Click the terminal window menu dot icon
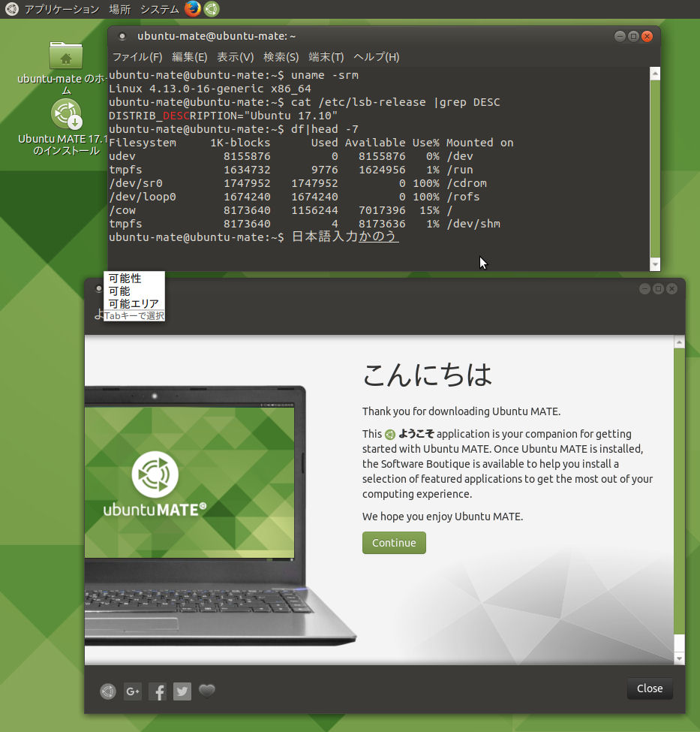This screenshot has width=700, height=732. coord(122,36)
